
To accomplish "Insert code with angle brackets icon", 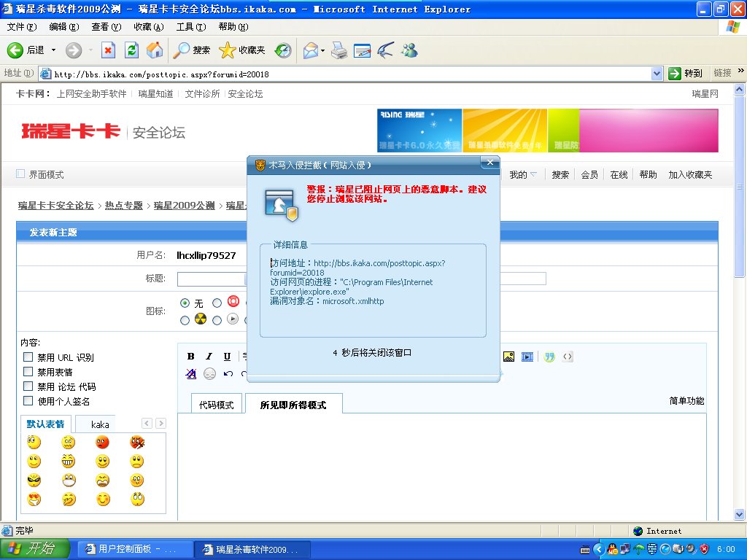I will [568, 357].
